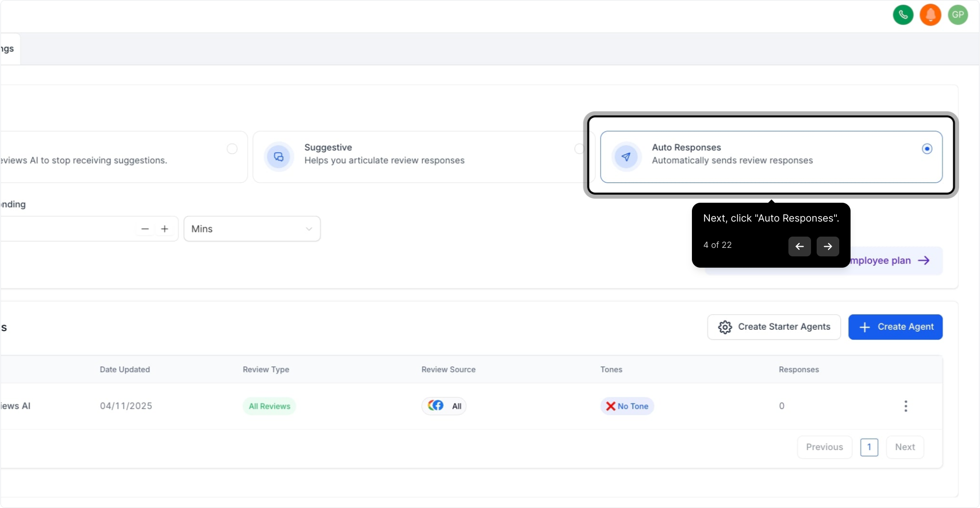Click the gear icon on Create Starter Agents
Viewport: 980px width, 508px height.
(725, 327)
